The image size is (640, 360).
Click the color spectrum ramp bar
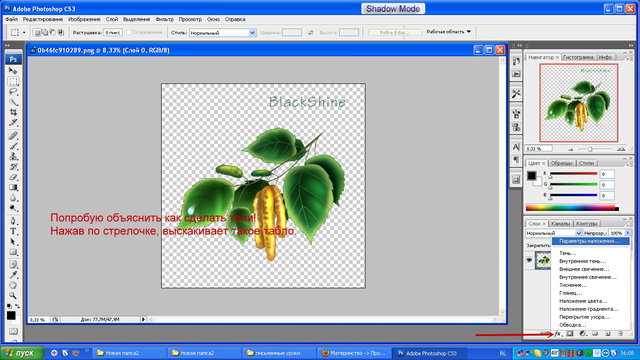[572, 208]
